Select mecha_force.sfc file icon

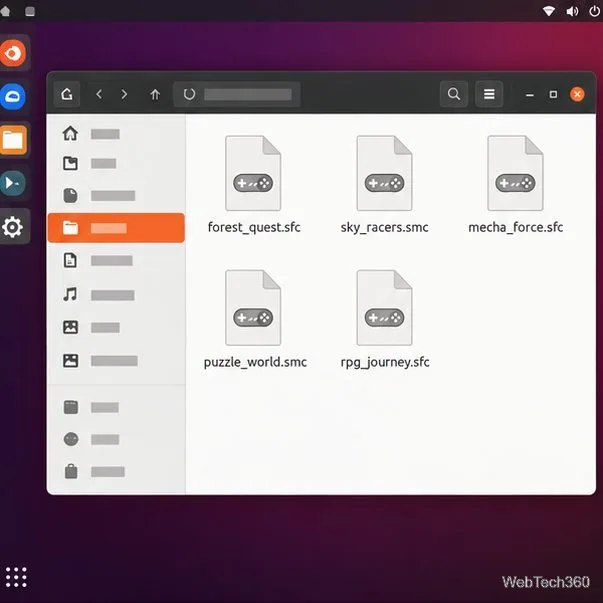(515, 173)
